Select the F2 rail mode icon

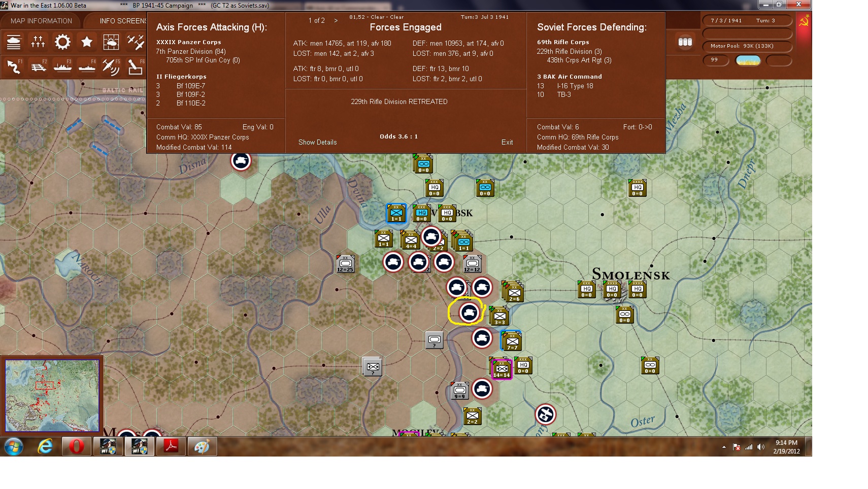coord(38,66)
